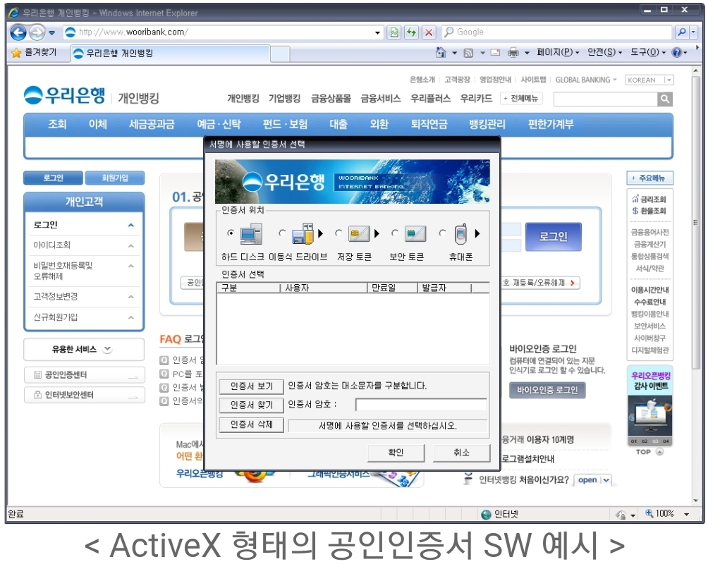Select the 하드 디스크 radio button
Image resolution: width=708 pixels, height=588 pixels.
pos(231,233)
